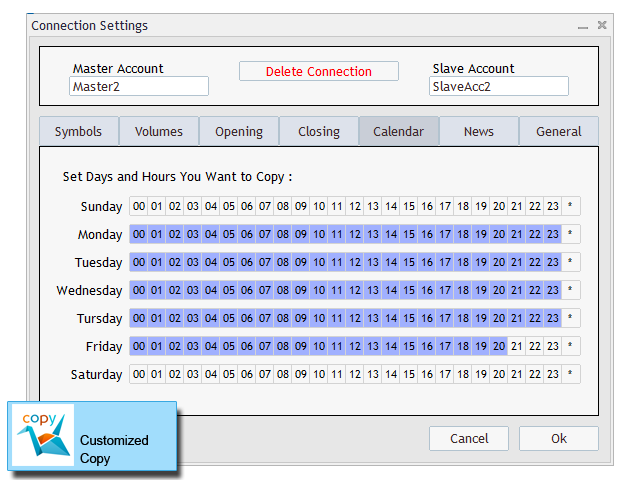Toggle all hours for Monday using asterisk
This screenshot has width=640, height=480.
point(570,235)
